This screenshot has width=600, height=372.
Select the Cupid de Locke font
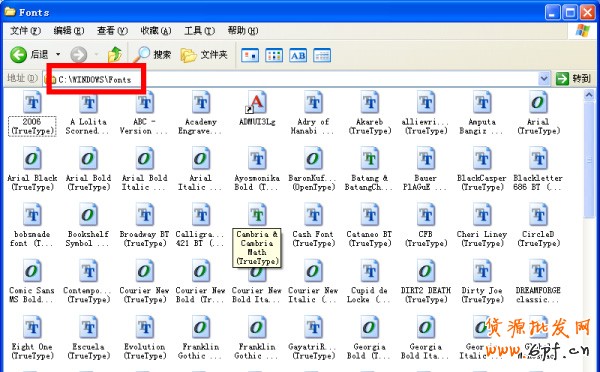[x=369, y=282]
